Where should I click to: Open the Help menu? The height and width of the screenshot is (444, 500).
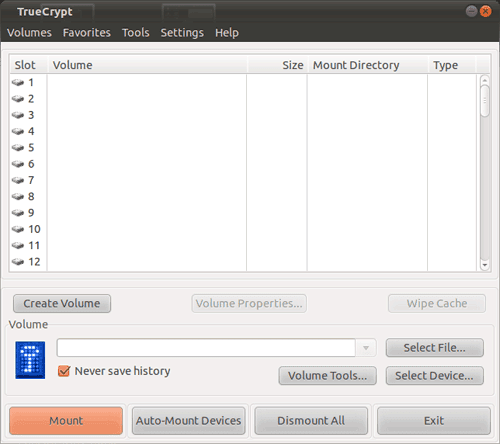(x=227, y=33)
